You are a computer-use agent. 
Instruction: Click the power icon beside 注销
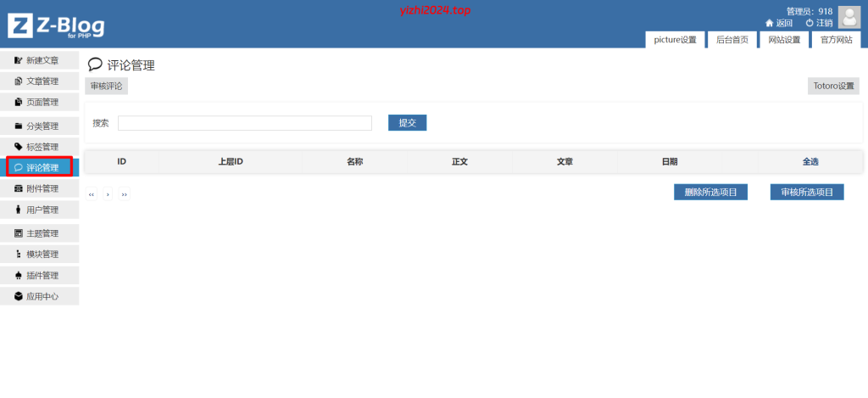click(810, 23)
